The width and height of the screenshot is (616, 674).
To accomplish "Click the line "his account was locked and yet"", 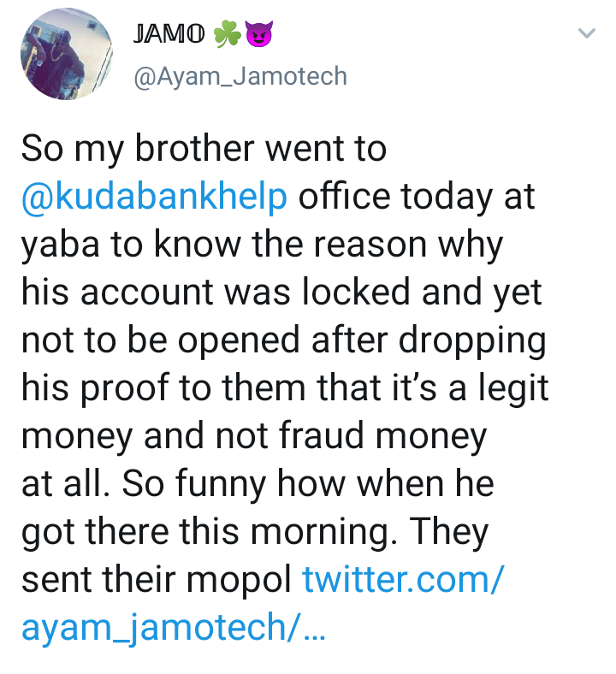I will (x=281, y=293).
